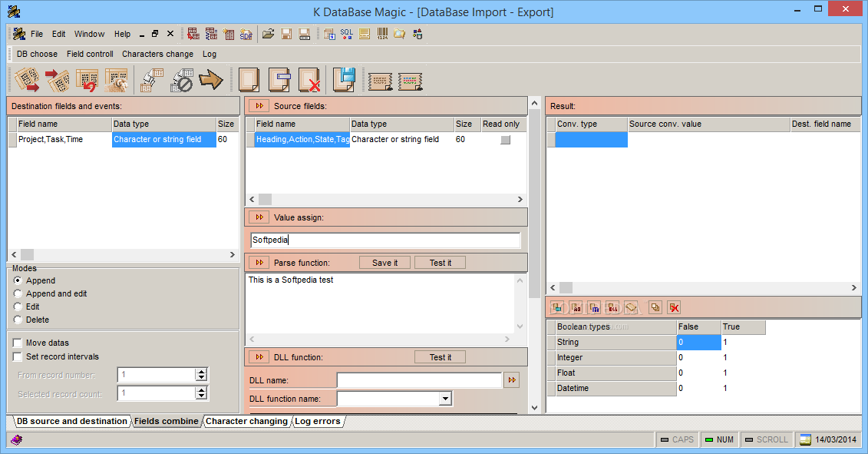
Task: Click the SQL toolbar icon
Action: tap(347, 35)
